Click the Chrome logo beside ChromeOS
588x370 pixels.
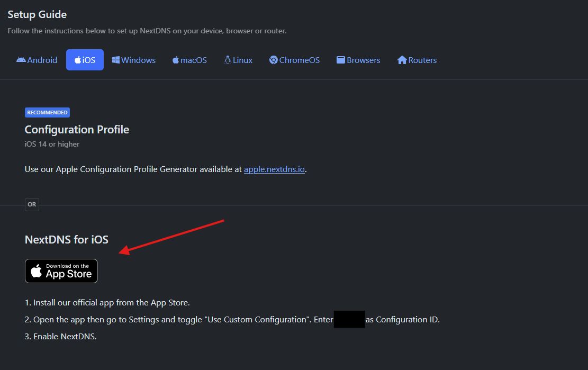(x=274, y=60)
